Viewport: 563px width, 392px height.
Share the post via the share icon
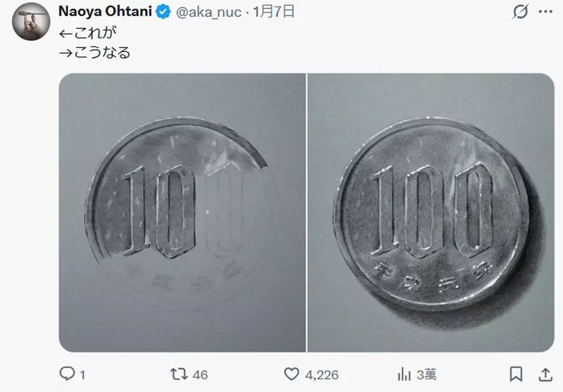[545, 374]
